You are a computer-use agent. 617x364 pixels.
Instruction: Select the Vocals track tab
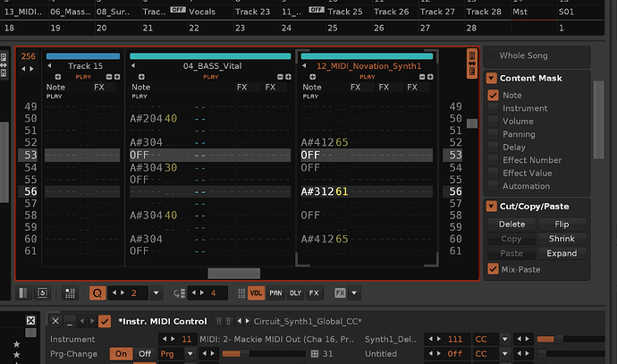[202, 12]
